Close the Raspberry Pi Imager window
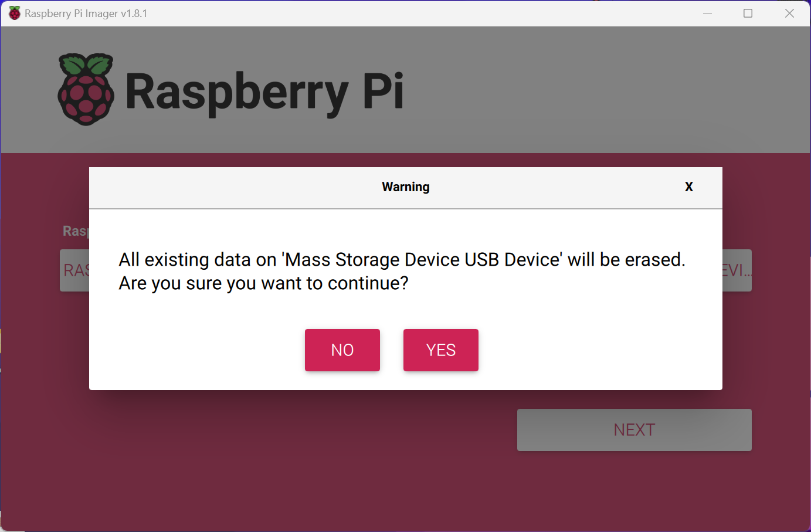 [x=789, y=13]
